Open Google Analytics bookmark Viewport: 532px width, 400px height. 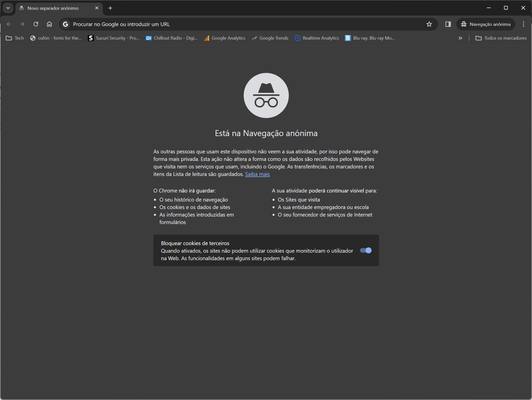tap(225, 38)
